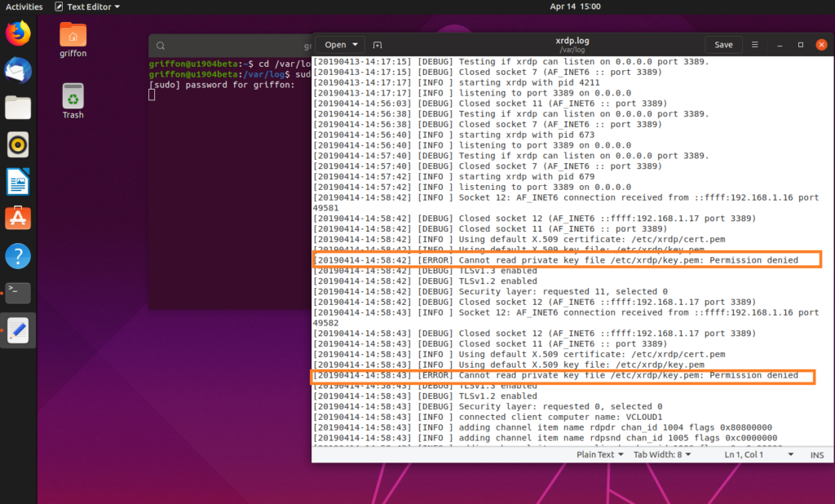Expand the Tab Width: 8 dropdown
The height and width of the screenshot is (504, 835).
coord(662,454)
